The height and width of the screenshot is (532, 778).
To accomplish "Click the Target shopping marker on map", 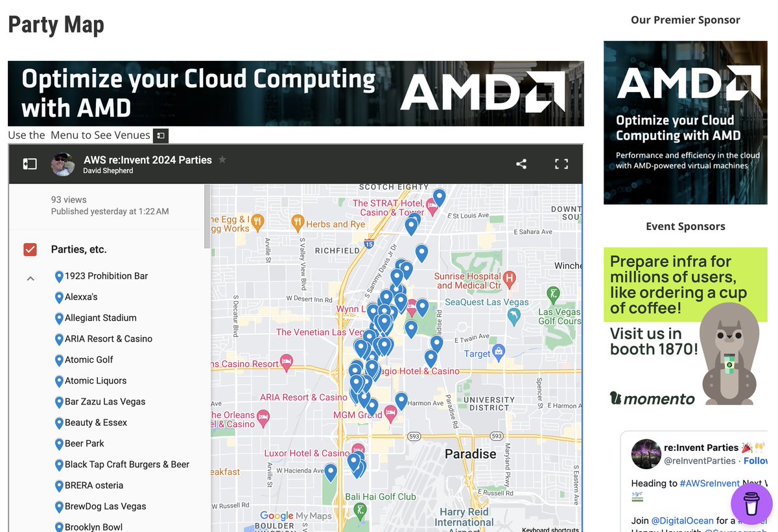I will click(x=499, y=354).
